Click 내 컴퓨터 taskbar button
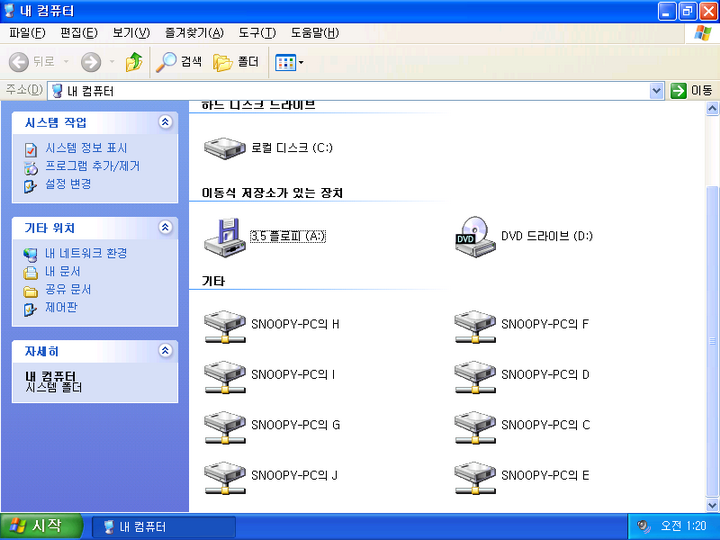 [164, 527]
